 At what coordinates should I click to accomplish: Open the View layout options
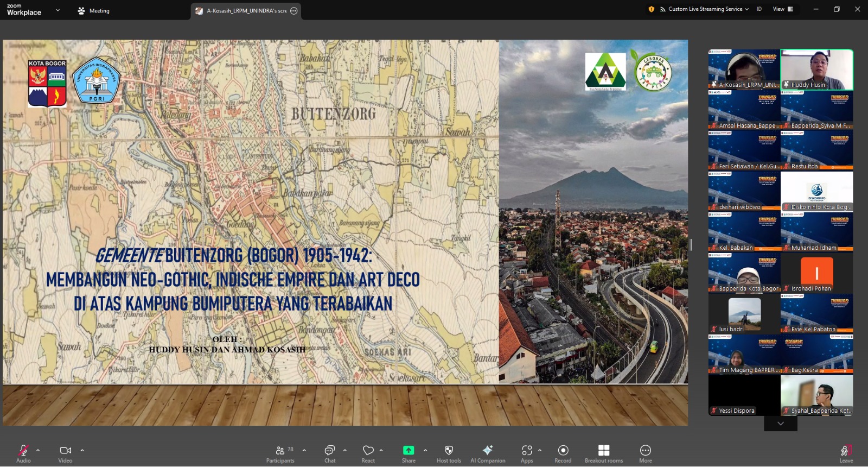click(x=782, y=9)
